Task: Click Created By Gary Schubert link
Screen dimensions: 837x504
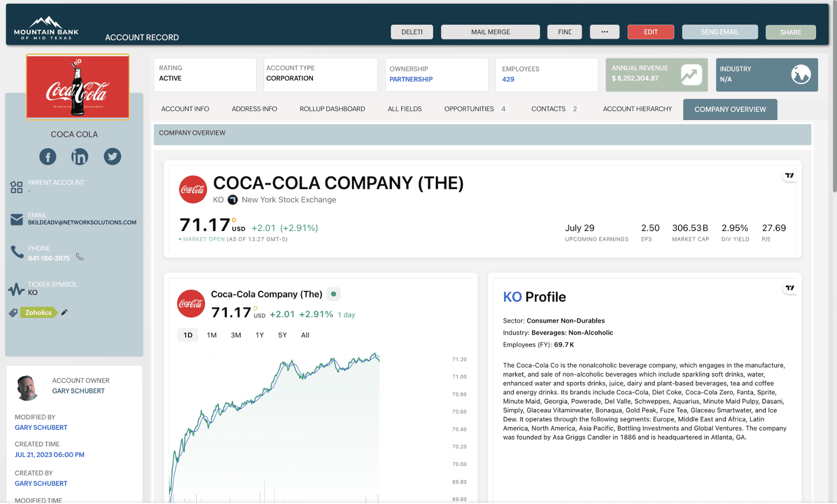Action: (41, 484)
